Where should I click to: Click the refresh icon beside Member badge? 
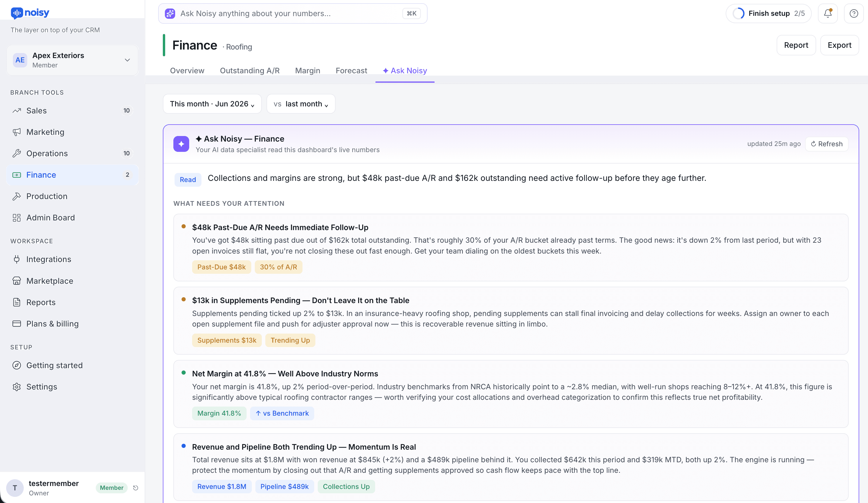click(136, 487)
